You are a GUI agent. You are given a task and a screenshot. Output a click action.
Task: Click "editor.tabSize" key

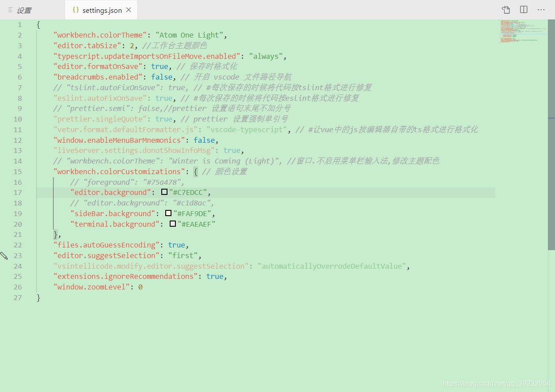tap(87, 46)
